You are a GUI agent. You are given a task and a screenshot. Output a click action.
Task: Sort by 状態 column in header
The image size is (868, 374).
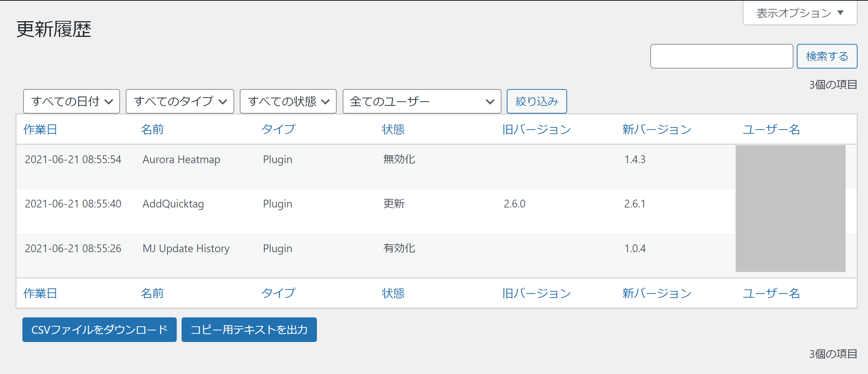pos(393,129)
